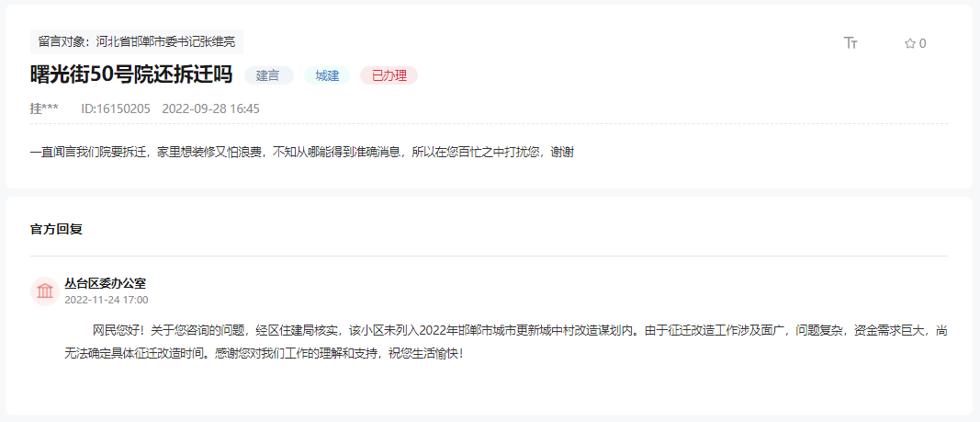Click the title 曙光街50号院还拆迁吗

tap(131, 75)
